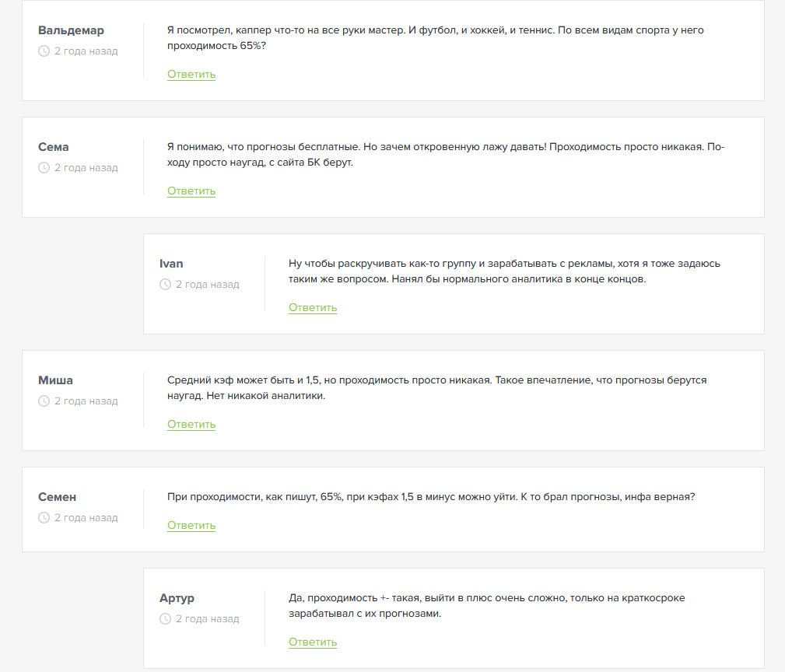Reply to Вальдемар's comment via Ответить
The height and width of the screenshot is (672, 785).
point(191,75)
